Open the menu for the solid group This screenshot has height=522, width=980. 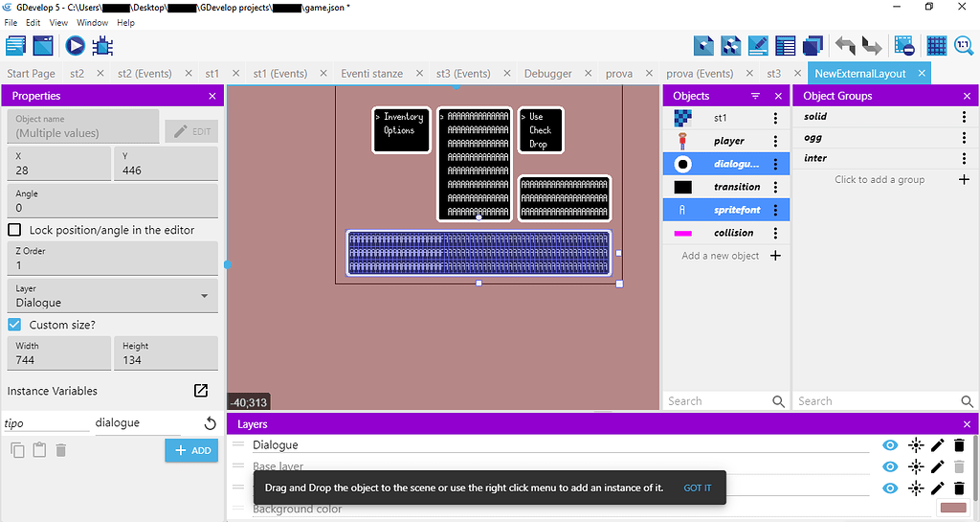964,117
